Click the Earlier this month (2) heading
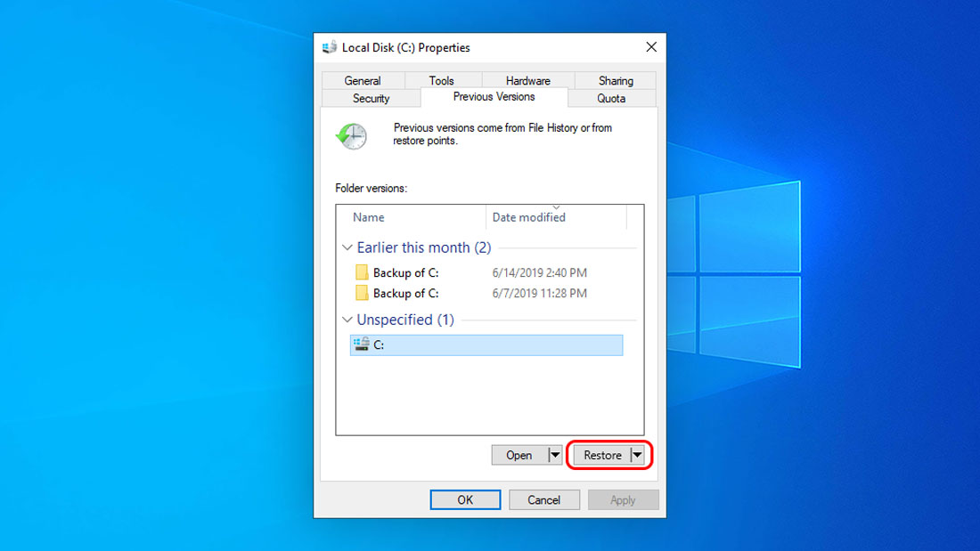 [x=424, y=247]
